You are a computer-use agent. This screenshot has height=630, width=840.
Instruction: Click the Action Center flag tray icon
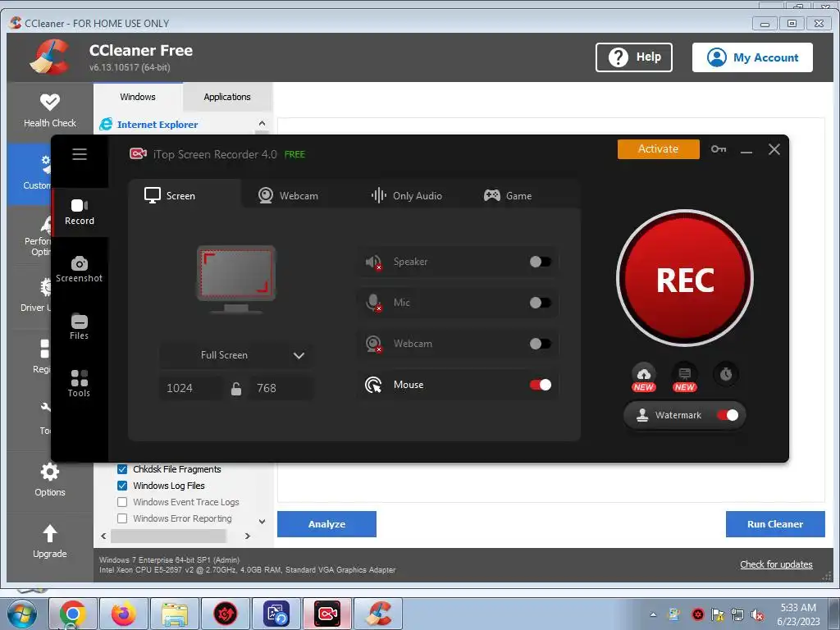(x=717, y=614)
